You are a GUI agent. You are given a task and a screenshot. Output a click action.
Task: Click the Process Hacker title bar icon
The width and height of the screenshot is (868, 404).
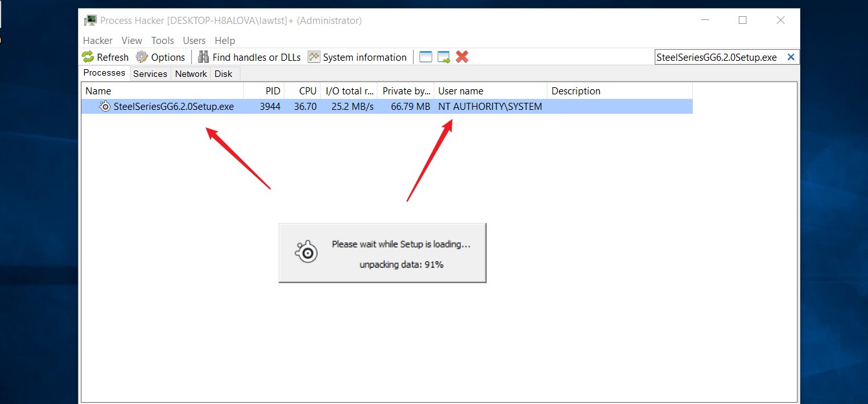pyautogui.click(x=90, y=21)
